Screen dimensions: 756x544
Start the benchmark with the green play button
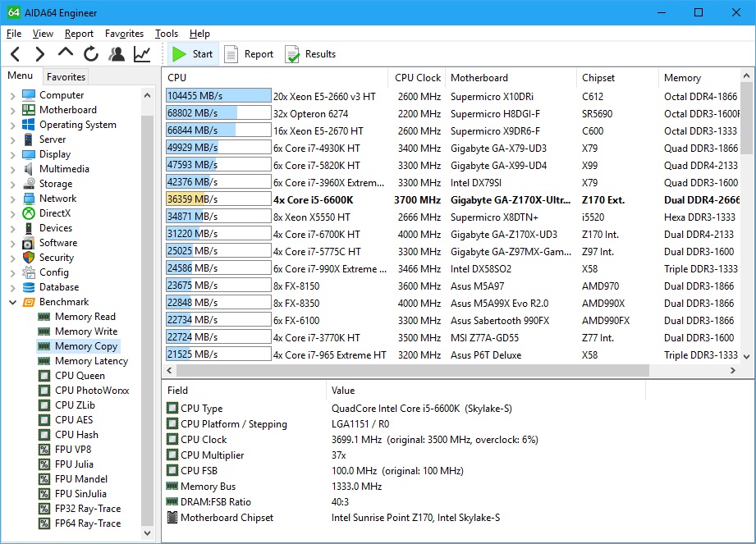(x=192, y=54)
